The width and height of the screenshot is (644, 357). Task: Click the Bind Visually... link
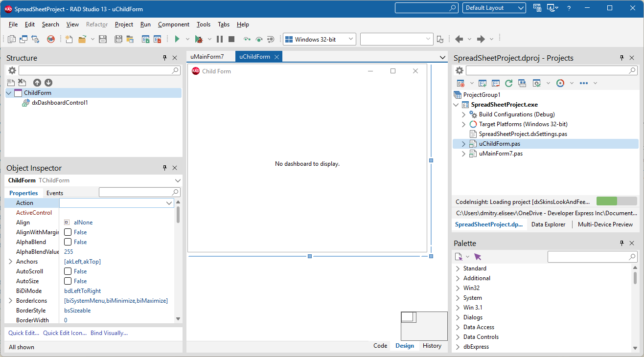[x=109, y=333]
